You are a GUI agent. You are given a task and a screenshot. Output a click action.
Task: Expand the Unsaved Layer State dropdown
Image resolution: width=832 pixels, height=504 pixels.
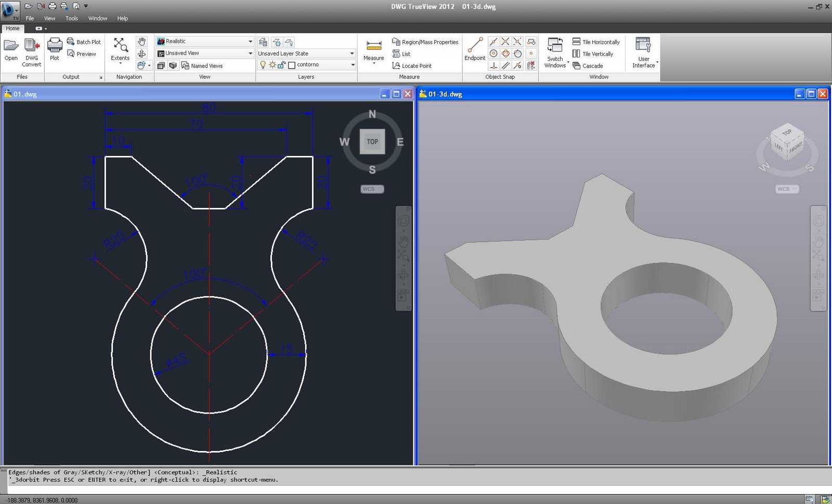351,53
